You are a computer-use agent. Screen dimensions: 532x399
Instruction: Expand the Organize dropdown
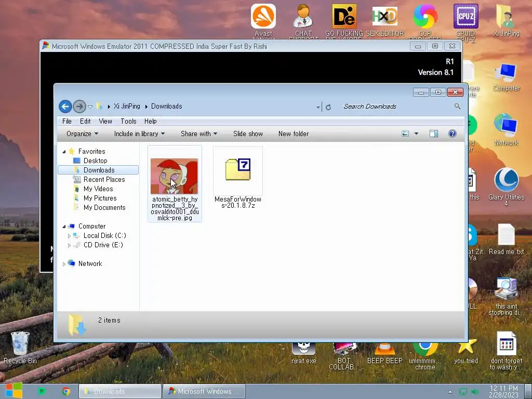tap(83, 134)
